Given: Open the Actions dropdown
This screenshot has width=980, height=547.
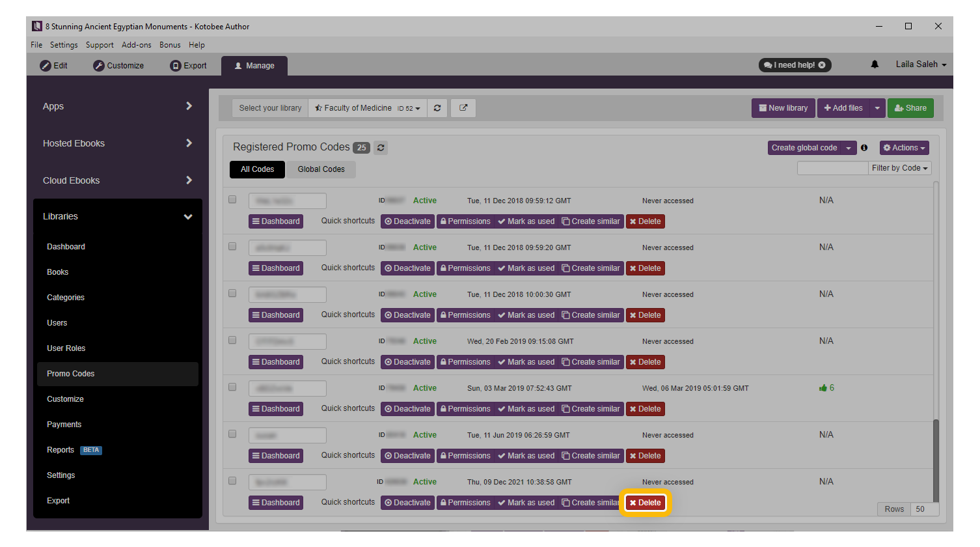Looking at the screenshot, I should click(905, 148).
